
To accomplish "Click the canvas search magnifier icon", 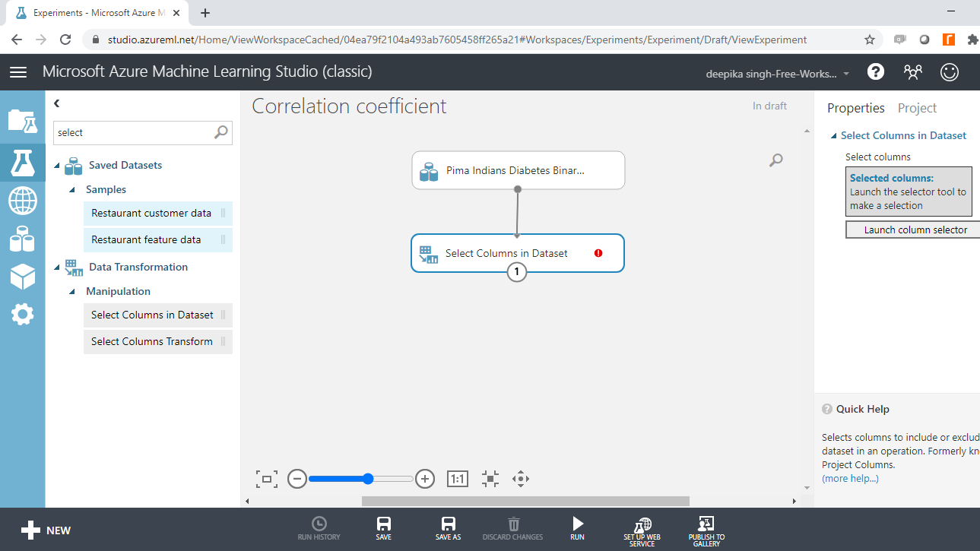I will (x=775, y=160).
